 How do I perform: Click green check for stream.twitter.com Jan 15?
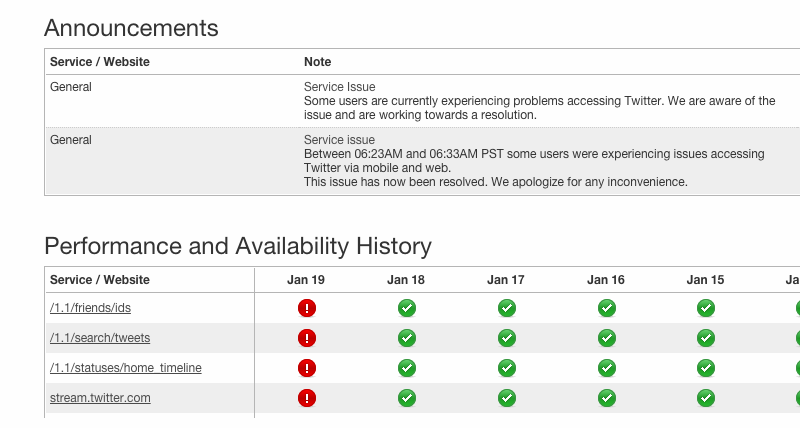coord(706,398)
